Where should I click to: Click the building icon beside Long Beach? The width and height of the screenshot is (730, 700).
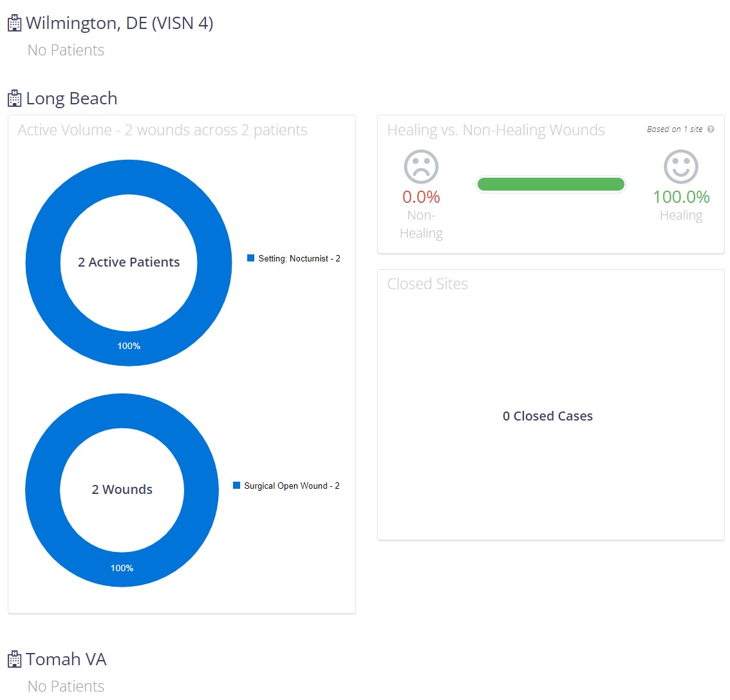tap(14, 99)
